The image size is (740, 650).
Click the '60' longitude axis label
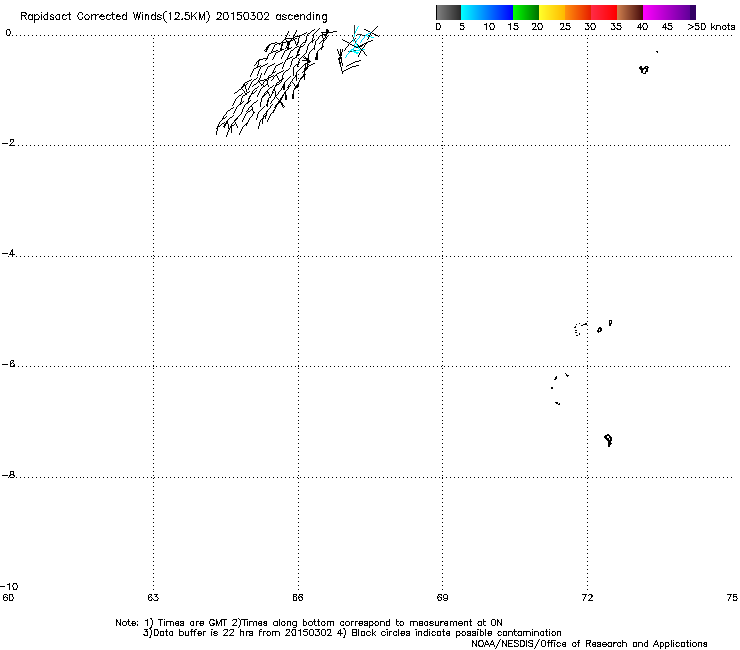click(8, 598)
